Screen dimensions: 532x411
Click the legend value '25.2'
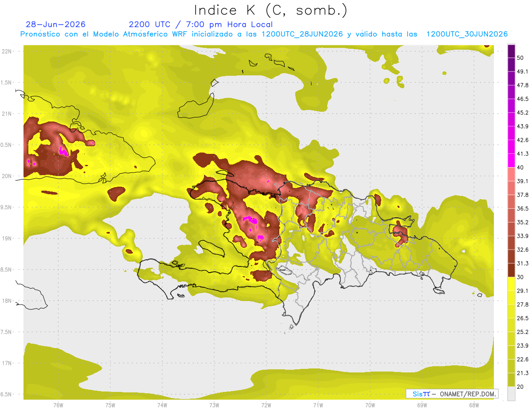523,332
